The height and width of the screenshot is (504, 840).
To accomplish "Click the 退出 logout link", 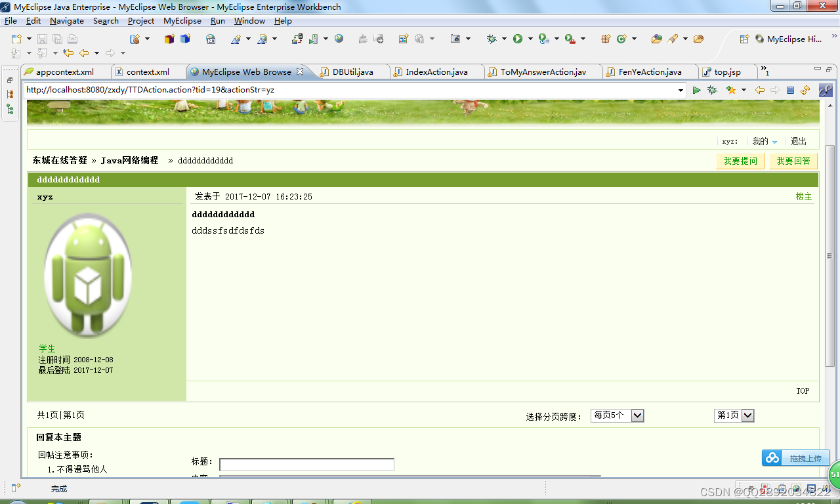I will click(x=798, y=140).
